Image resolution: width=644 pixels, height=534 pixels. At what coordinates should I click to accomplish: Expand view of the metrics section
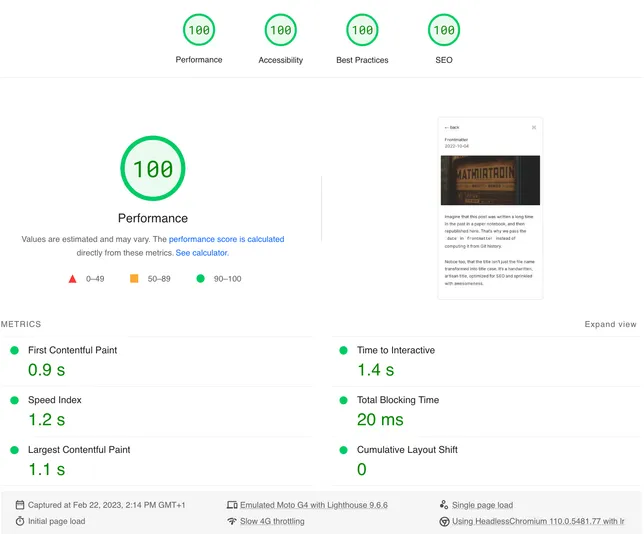[x=610, y=325]
